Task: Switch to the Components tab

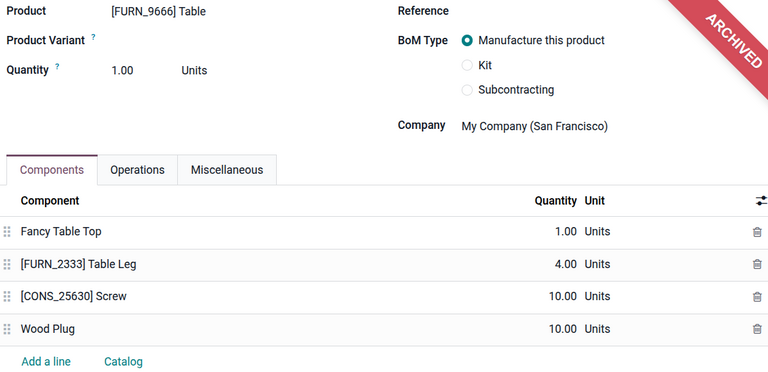Action: pyautogui.click(x=52, y=170)
